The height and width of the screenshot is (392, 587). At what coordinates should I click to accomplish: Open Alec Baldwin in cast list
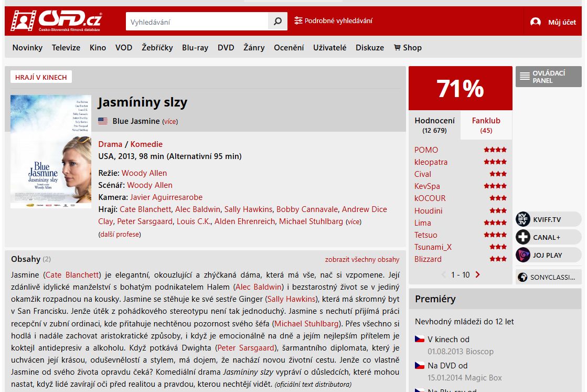(198, 209)
